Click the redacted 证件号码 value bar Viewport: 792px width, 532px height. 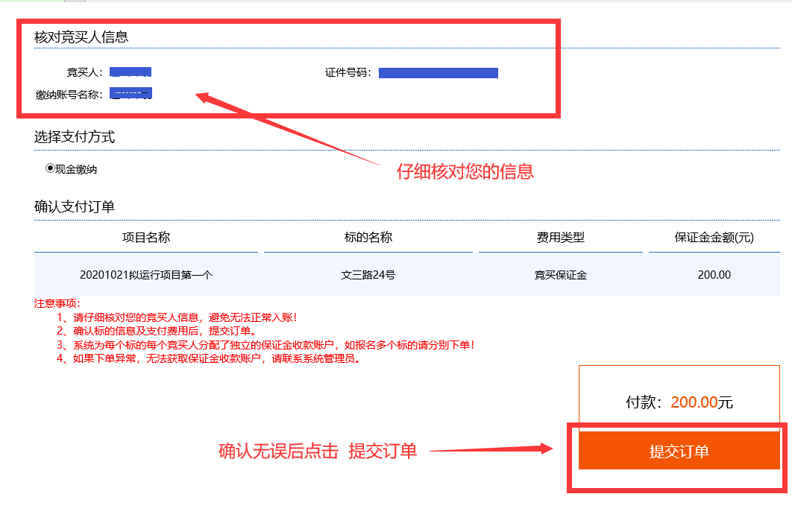[438, 73]
